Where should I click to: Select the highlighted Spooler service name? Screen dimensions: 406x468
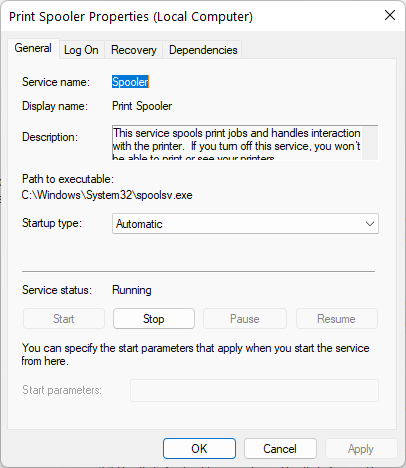pyautogui.click(x=130, y=82)
